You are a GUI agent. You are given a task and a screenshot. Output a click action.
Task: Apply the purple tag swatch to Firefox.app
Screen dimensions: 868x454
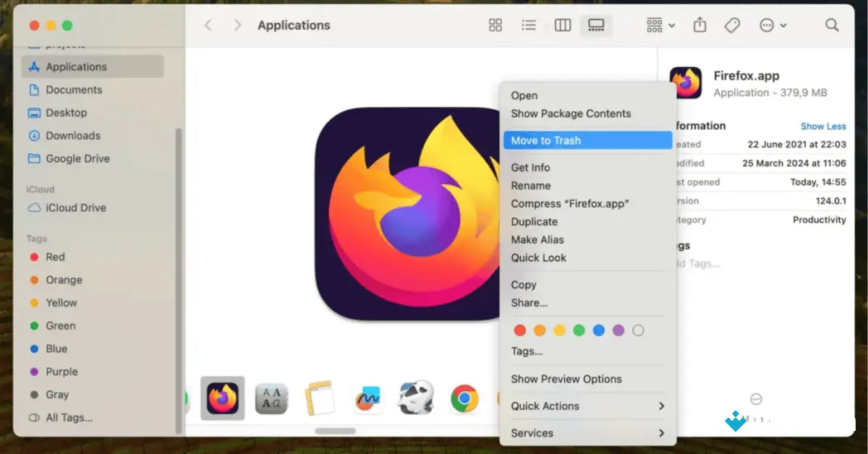tap(618, 330)
